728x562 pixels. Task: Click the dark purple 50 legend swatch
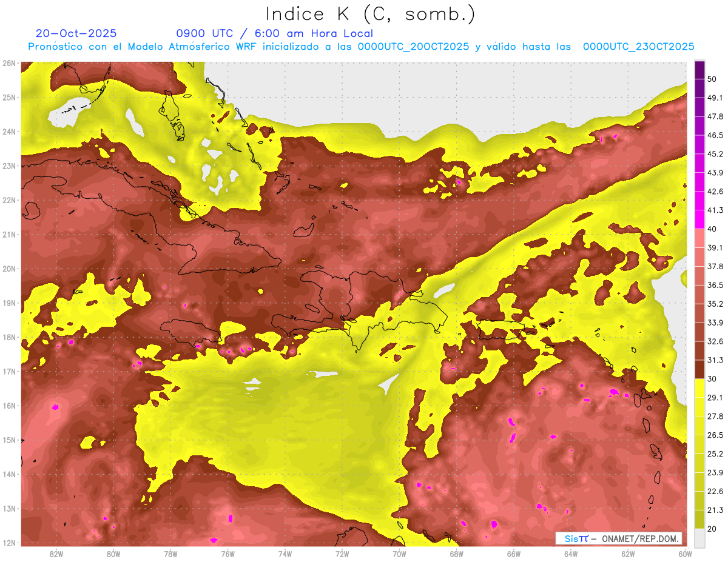[699, 70]
